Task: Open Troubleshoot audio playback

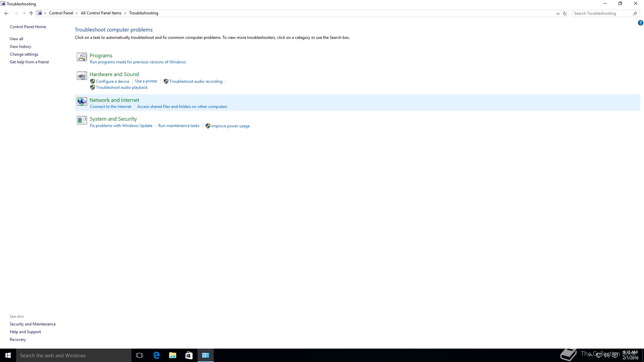Action: [122, 87]
